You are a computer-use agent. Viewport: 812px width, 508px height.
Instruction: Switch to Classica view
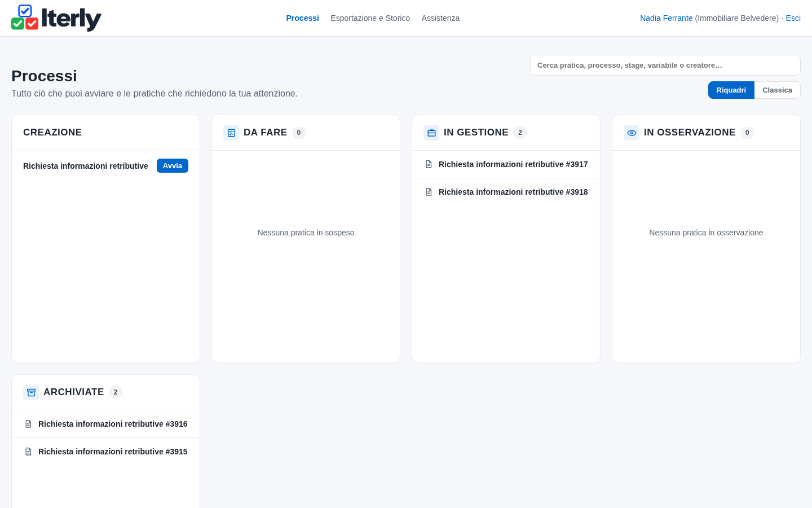point(777,90)
